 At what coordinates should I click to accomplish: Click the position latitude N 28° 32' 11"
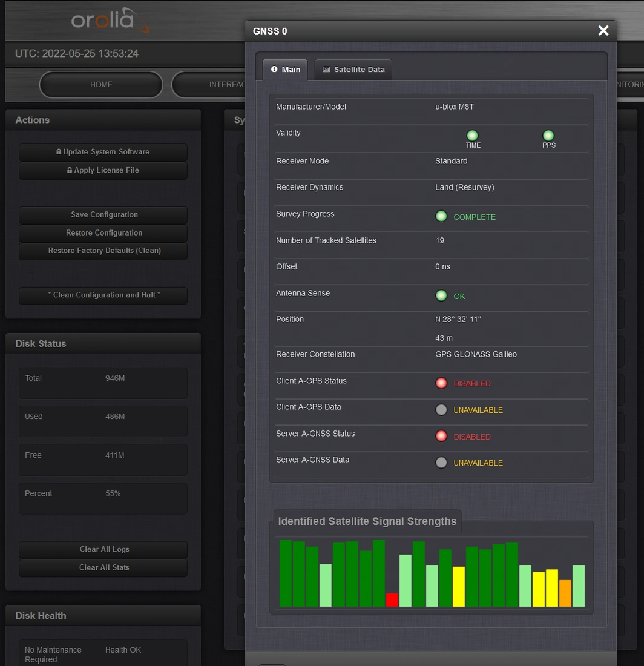[458, 320]
